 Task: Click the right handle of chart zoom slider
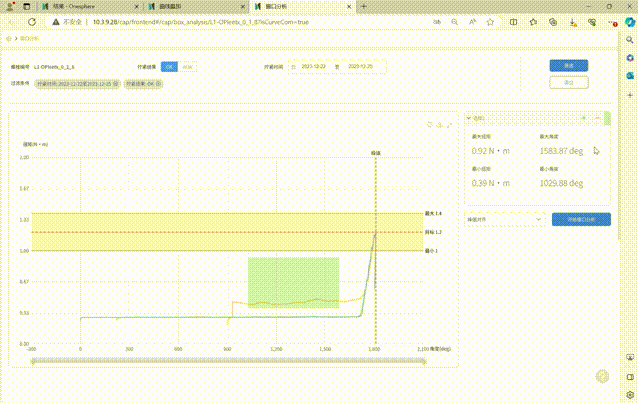coord(424,361)
